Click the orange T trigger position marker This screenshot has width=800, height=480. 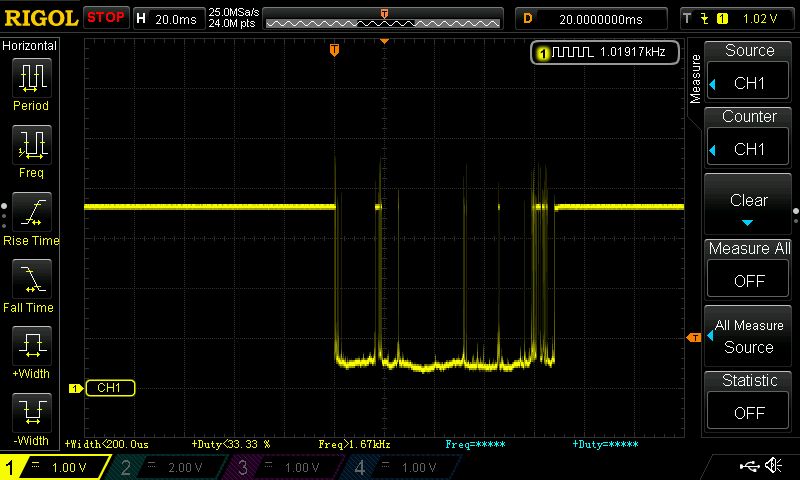(334, 49)
